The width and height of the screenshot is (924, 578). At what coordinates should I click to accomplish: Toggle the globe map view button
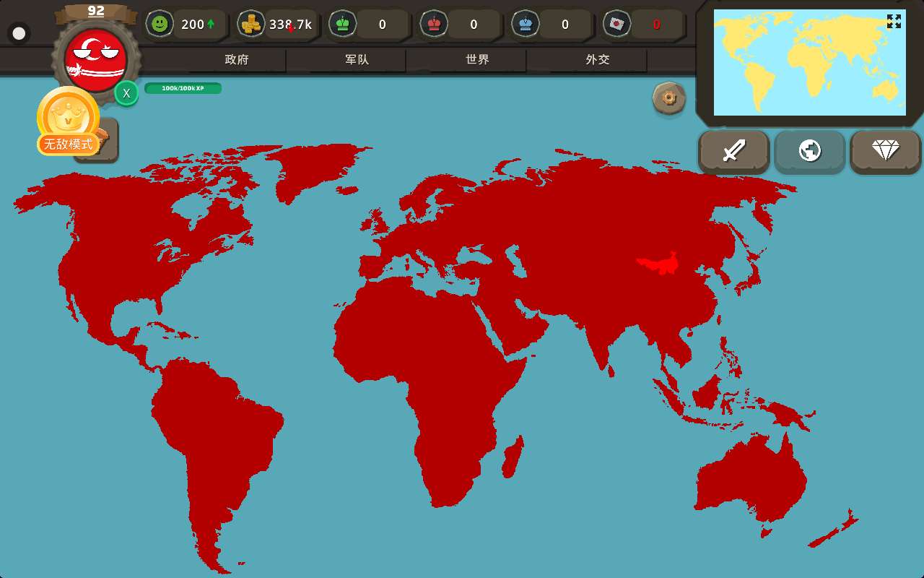coord(809,151)
